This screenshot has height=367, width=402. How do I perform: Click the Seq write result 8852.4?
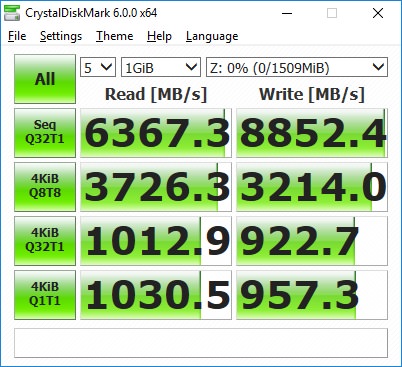click(x=312, y=133)
